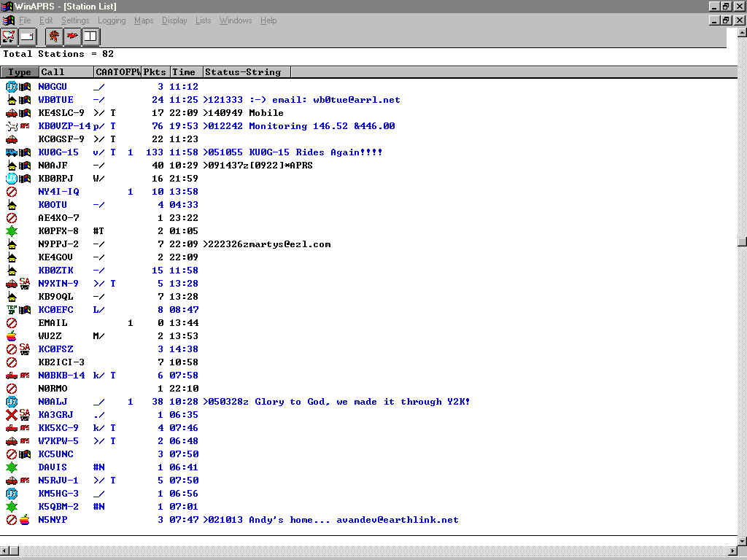Click the dog icon next to KB0VZP-14
The image size is (747, 560).
click(x=12, y=126)
